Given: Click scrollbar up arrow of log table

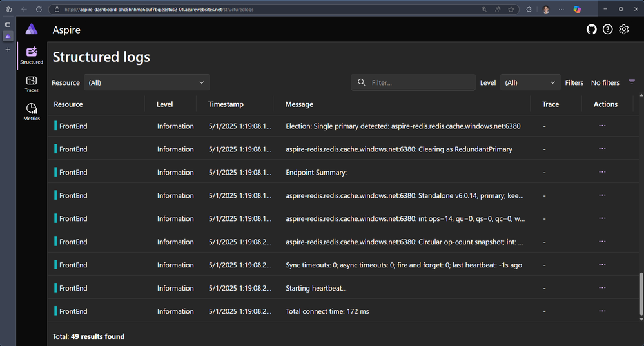Looking at the screenshot, I should pyautogui.click(x=641, y=95).
